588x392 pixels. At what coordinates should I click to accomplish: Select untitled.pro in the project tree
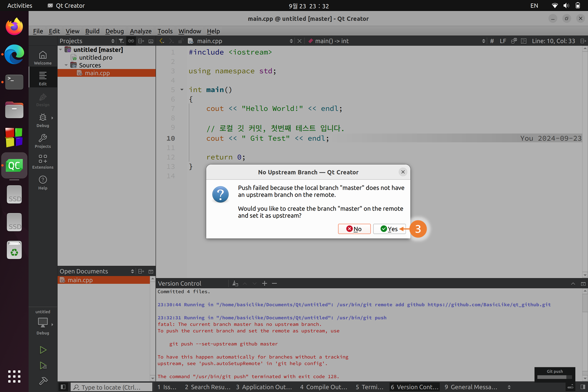96,57
